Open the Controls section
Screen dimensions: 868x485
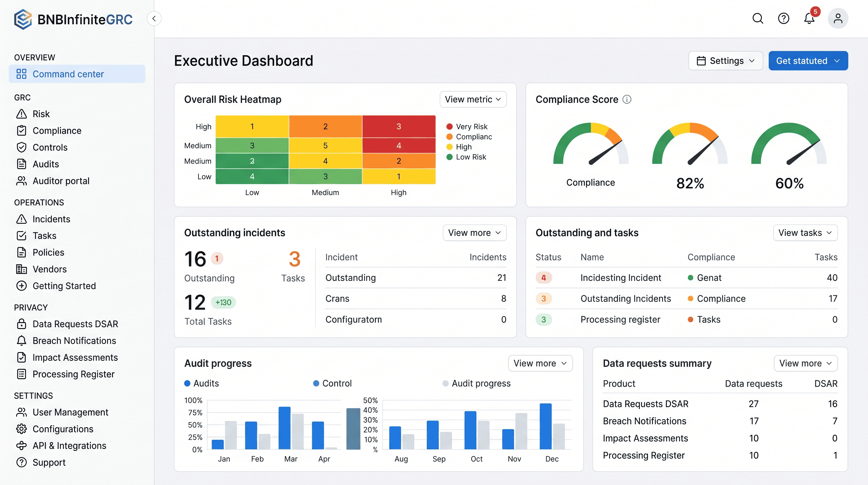coord(50,147)
